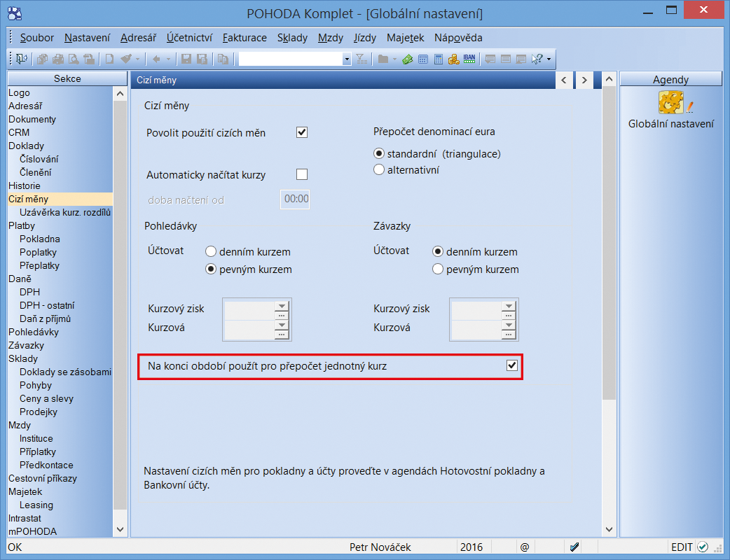This screenshot has width=730, height=560.
Task: Open Pohledávky Kurzový zisk dropdown arrow
Action: [x=282, y=306]
